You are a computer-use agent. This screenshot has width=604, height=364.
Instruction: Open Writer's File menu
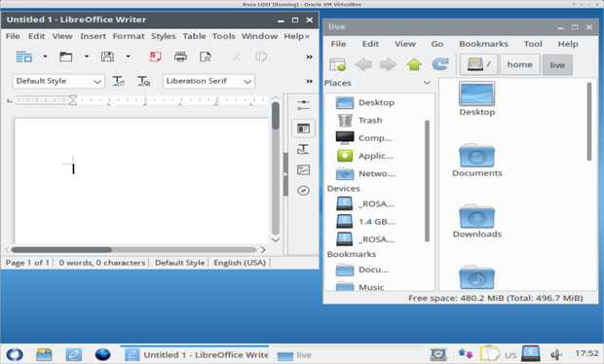pyautogui.click(x=13, y=36)
